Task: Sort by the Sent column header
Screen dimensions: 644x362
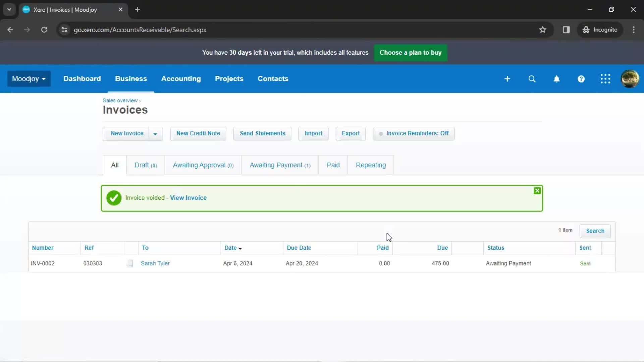Action: pos(585,248)
